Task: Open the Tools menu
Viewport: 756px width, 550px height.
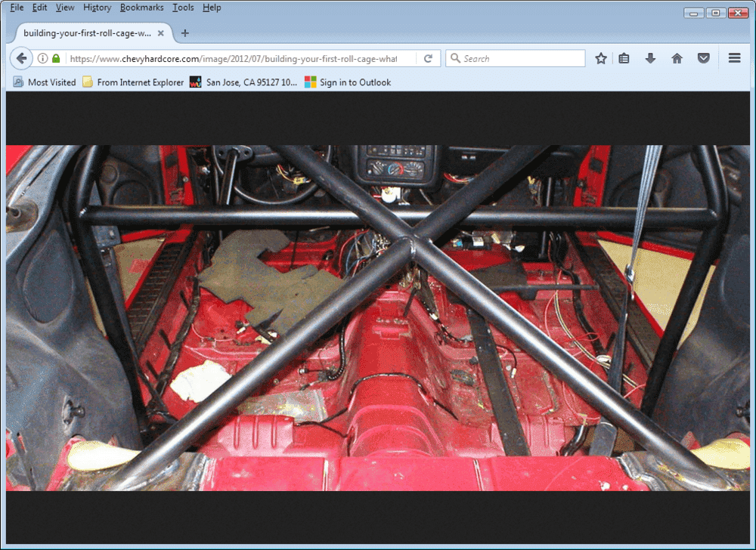Action: coord(182,8)
